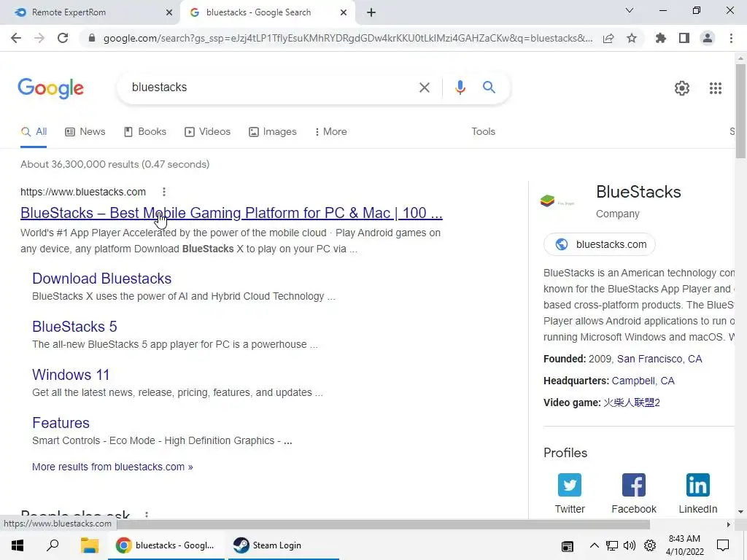Image resolution: width=747 pixels, height=560 pixels.
Task: Switch to Images results
Action: click(273, 132)
